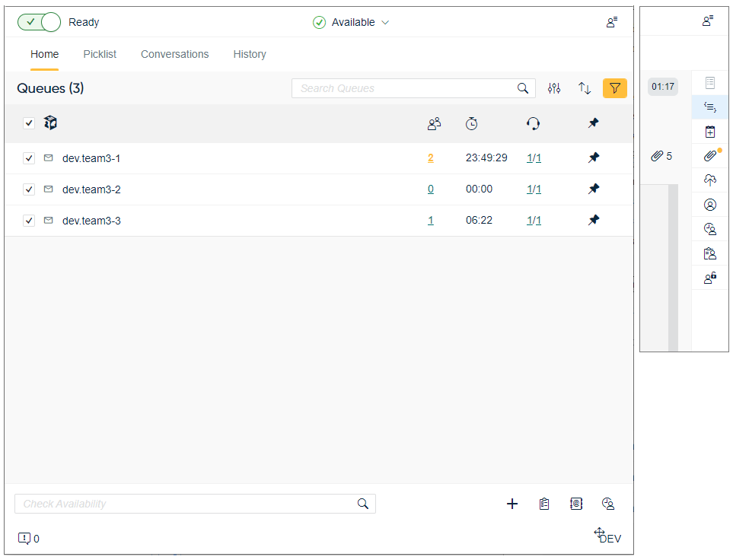The image size is (733, 560).
Task: Click the magnifier in Search Queues field
Action: tap(523, 88)
